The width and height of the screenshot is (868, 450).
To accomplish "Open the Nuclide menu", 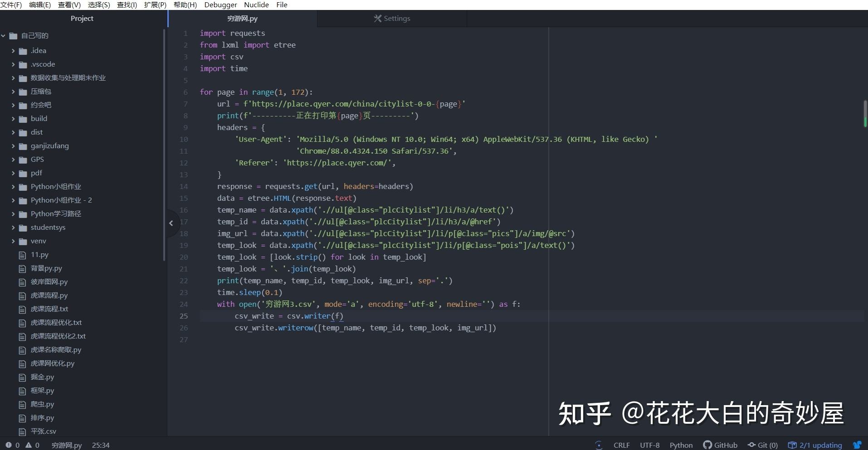I will (256, 5).
